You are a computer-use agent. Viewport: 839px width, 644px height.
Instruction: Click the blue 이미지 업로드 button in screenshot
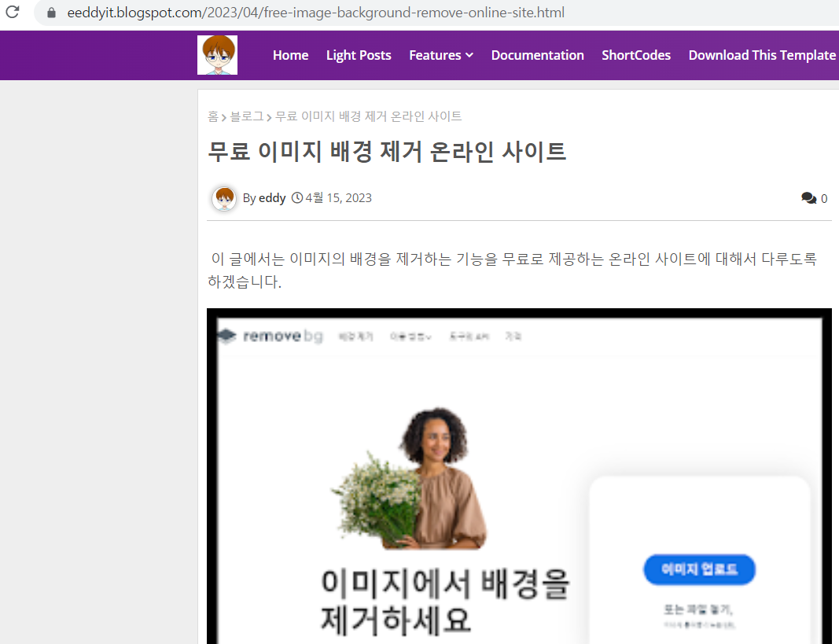699,569
